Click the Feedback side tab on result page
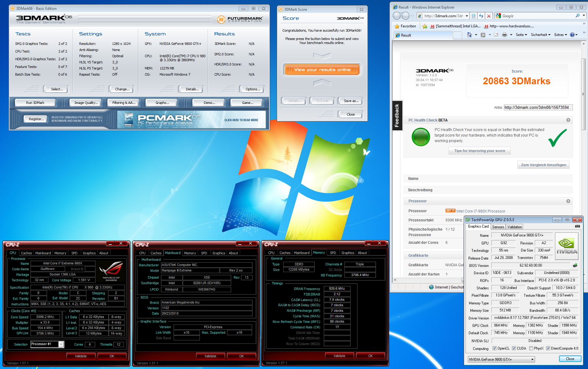This screenshot has height=369, width=588. (x=397, y=116)
